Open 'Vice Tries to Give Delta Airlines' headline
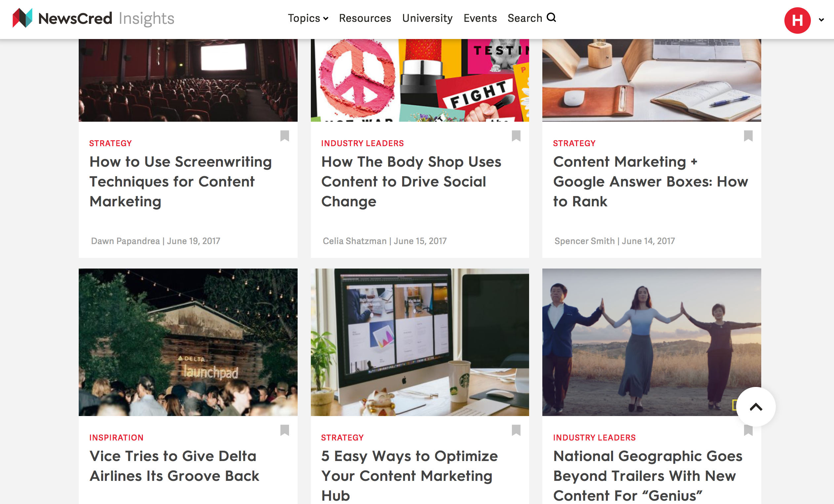The image size is (834, 504). (x=174, y=466)
